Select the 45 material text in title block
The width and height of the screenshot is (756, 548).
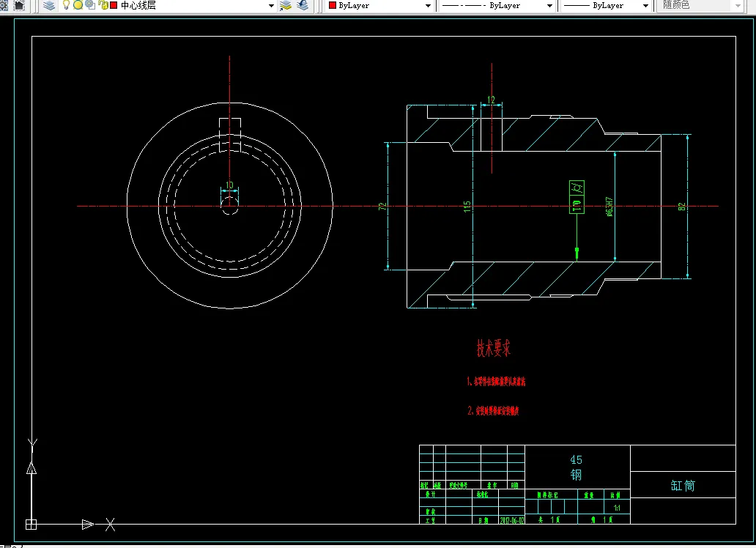coord(577,460)
